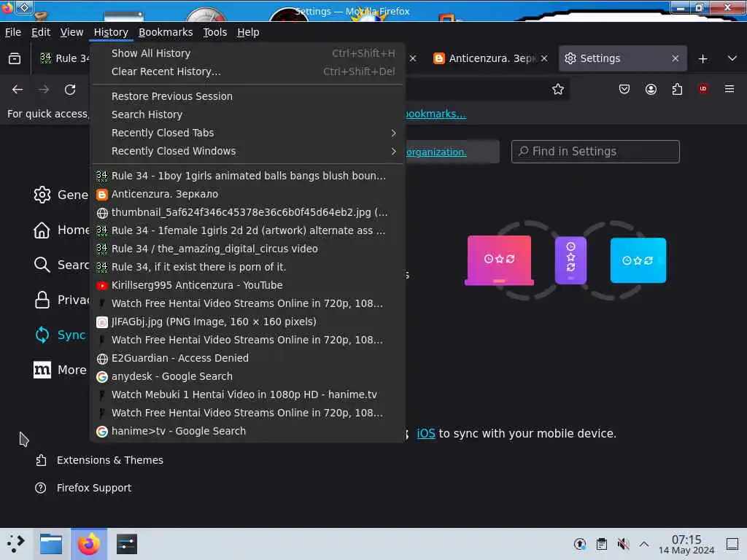Screen dimensions: 747x560
Task: Click the forward navigation arrow
Action: point(43,90)
